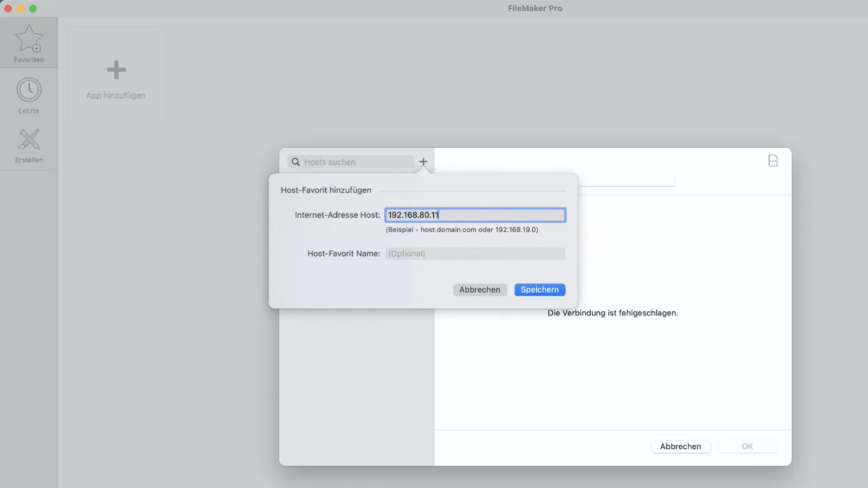Zoom the window with green button
The width and height of the screenshot is (868, 488).
[33, 8]
